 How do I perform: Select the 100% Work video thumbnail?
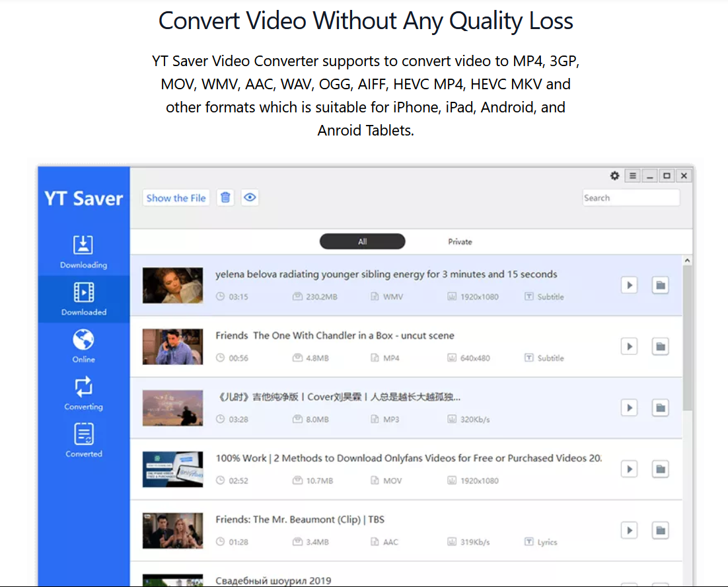coord(172,469)
